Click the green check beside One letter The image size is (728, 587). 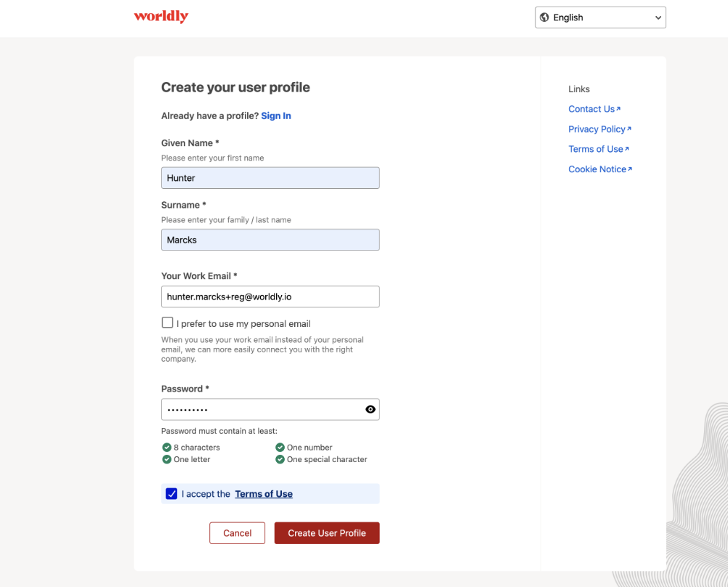pyautogui.click(x=166, y=459)
